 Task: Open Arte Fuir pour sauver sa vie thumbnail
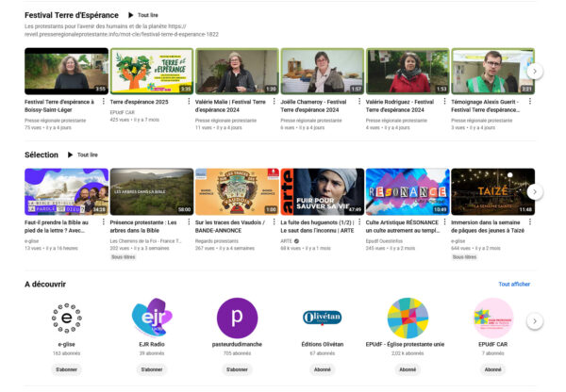(323, 191)
